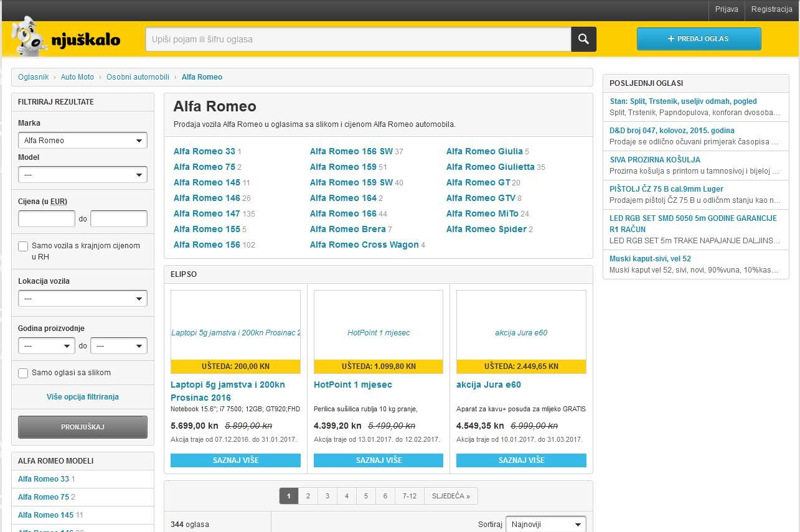Open 'akcija Jura e60' title link
Image resolution: width=800 pixels, height=532 pixels.
point(489,385)
